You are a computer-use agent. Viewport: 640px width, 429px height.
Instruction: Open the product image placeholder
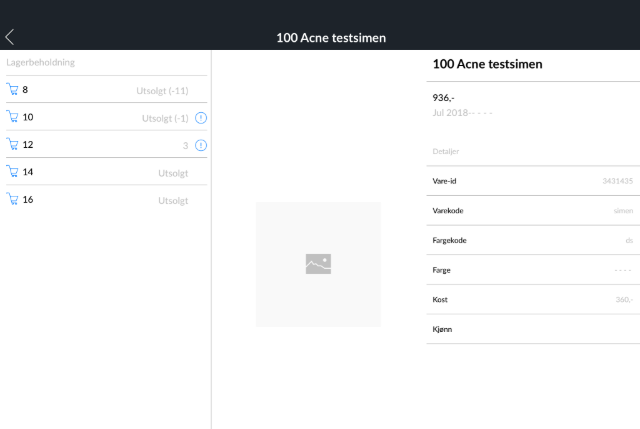[318, 264]
